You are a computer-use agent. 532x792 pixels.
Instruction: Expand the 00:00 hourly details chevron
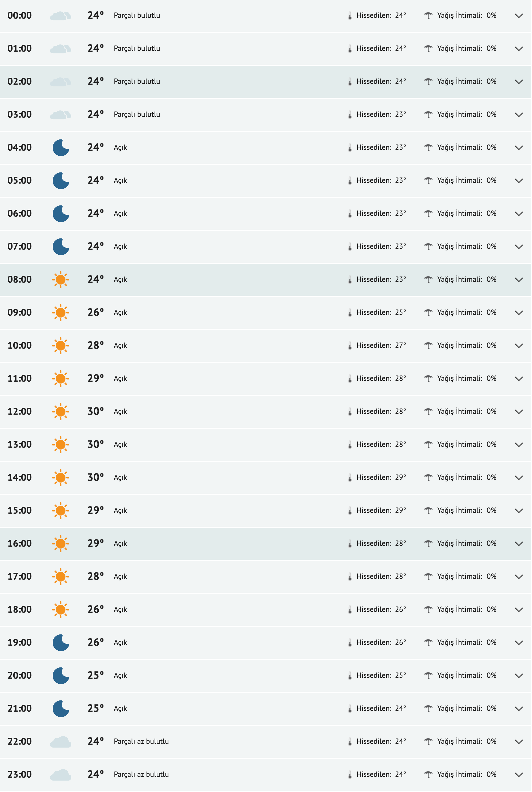click(x=519, y=16)
